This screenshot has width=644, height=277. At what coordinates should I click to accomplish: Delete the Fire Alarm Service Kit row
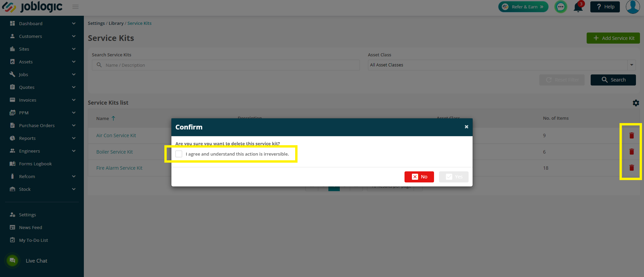pyautogui.click(x=632, y=168)
